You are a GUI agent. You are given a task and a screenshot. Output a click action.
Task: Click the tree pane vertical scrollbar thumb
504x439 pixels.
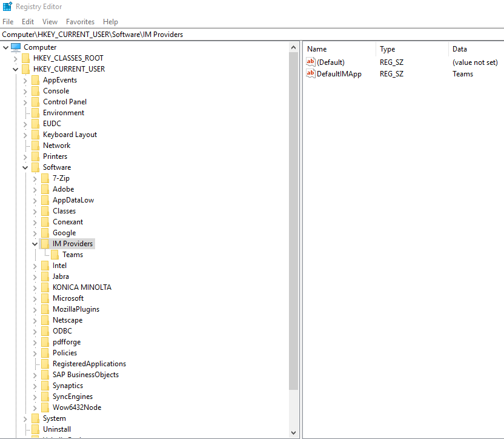(293, 221)
